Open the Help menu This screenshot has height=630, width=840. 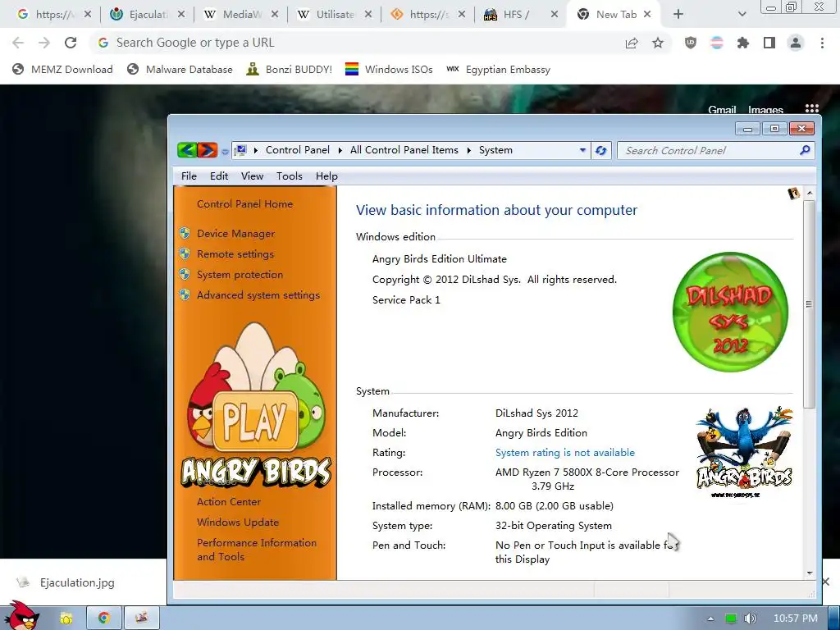coord(326,176)
